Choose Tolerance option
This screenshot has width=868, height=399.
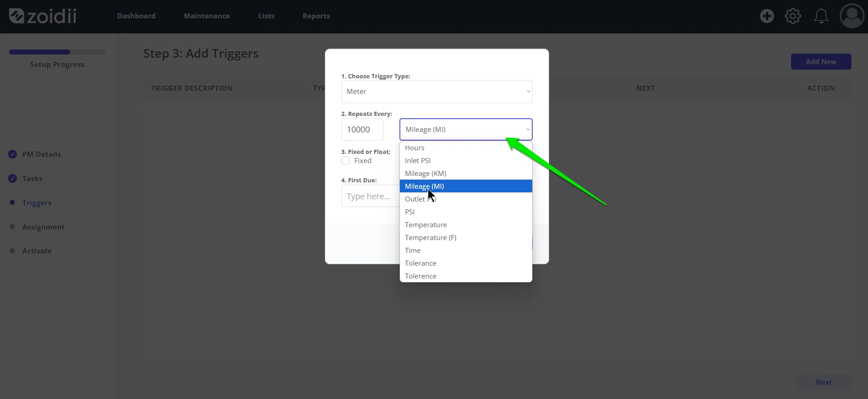click(x=466, y=263)
